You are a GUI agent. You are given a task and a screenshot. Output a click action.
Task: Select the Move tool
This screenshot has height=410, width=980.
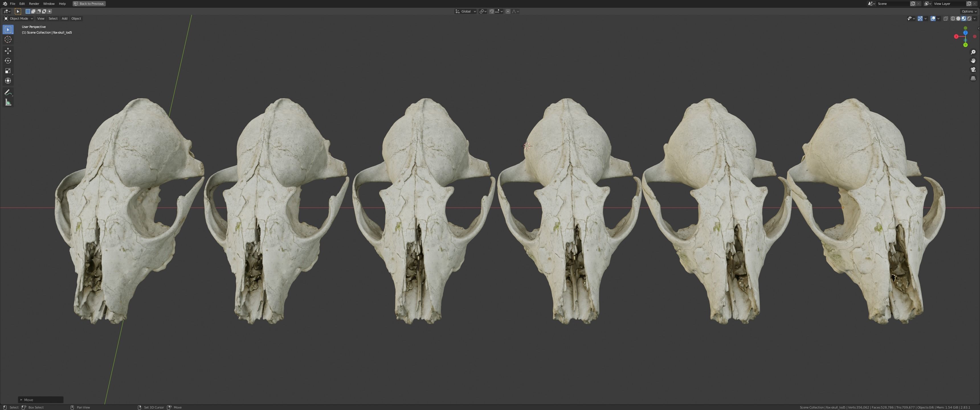coord(8,51)
